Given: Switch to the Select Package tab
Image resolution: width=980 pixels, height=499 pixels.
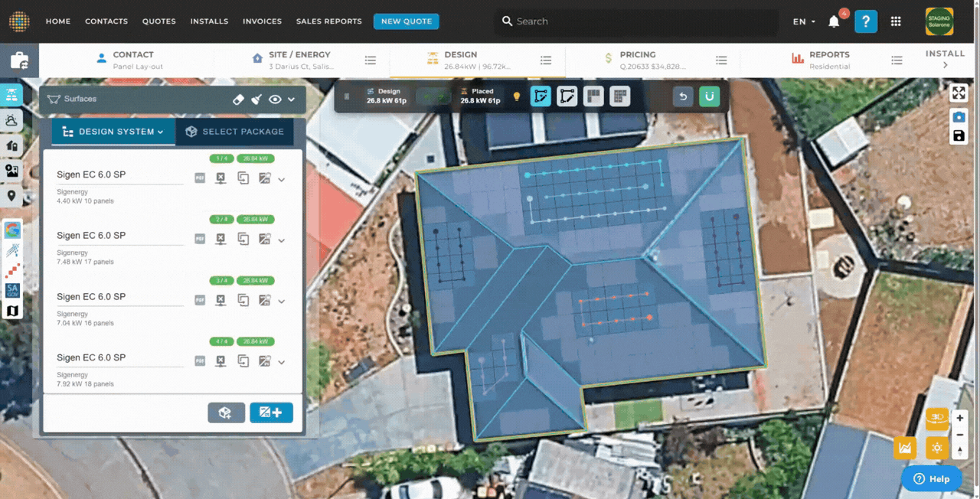Looking at the screenshot, I should (234, 132).
